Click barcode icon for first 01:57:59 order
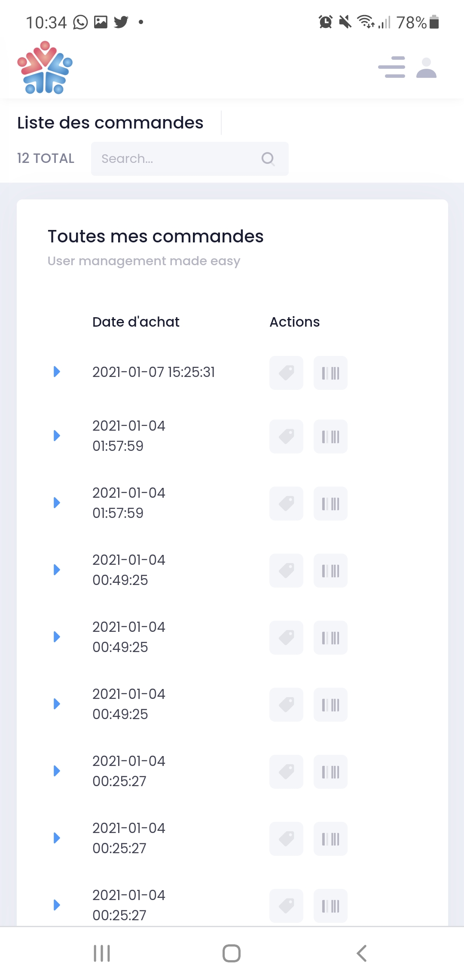 330,436
